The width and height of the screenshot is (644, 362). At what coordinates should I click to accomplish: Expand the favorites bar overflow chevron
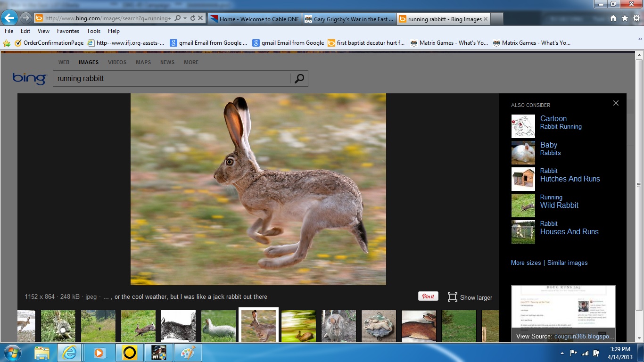[640, 40]
